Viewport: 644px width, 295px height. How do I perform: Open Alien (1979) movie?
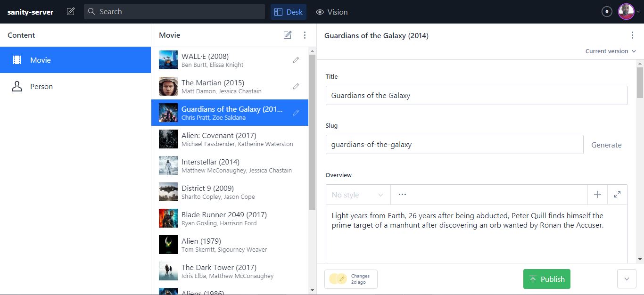[x=230, y=245]
